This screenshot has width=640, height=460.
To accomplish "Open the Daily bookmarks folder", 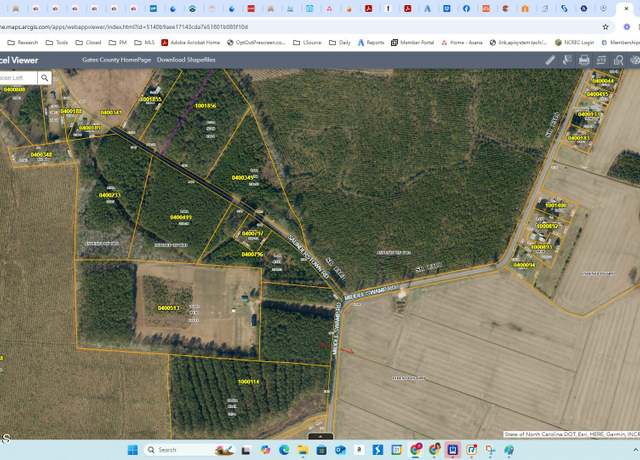I will click(x=340, y=42).
